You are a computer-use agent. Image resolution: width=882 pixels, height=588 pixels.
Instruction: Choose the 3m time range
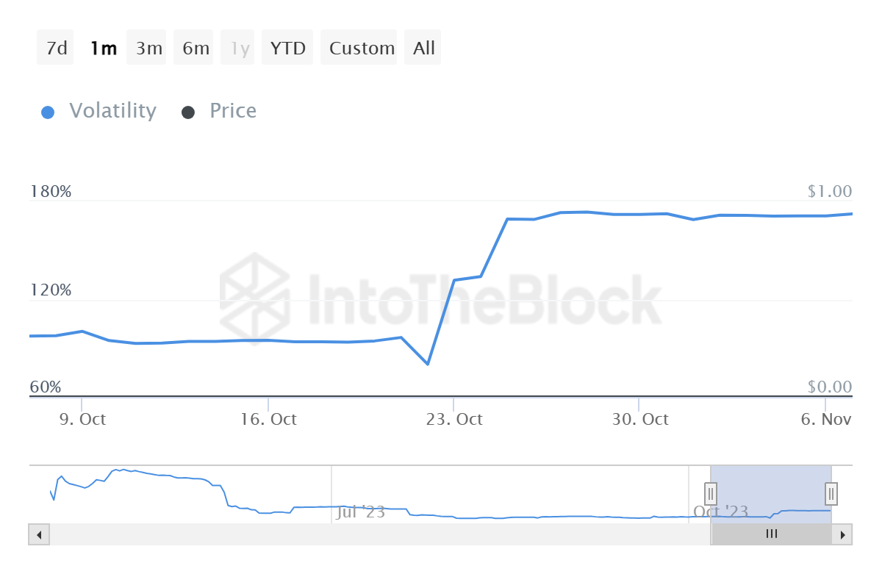click(x=148, y=49)
